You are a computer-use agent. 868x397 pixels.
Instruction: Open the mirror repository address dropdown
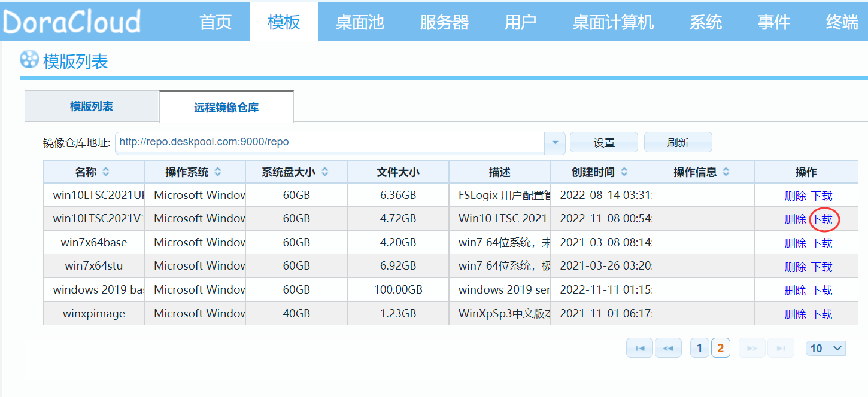(x=554, y=142)
